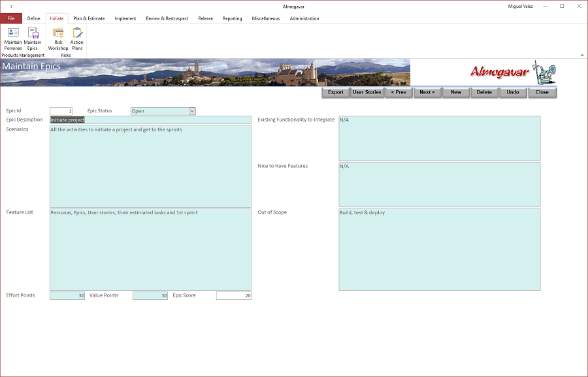
Task: Click the Value Points label
Action: pyautogui.click(x=104, y=295)
